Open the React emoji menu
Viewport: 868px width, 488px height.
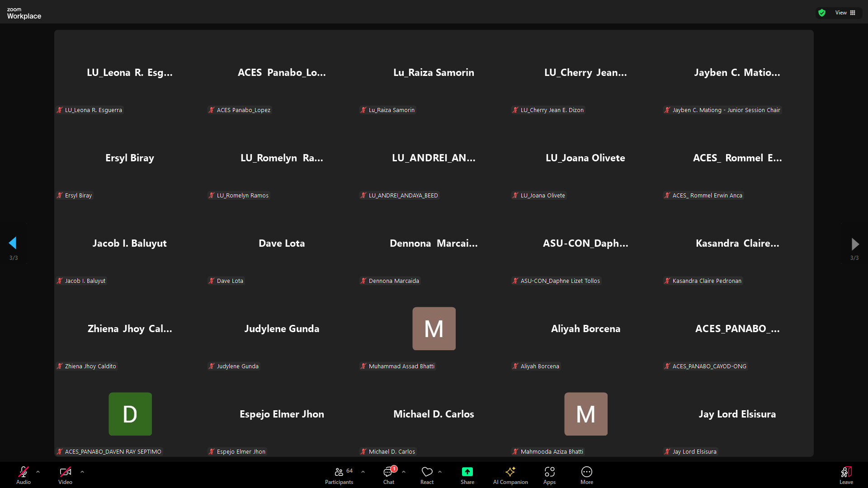click(x=427, y=474)
